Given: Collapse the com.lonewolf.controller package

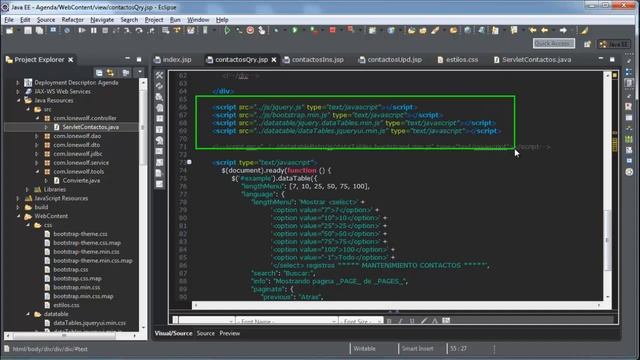Looking at the screenshot, I should click(37, 118).
